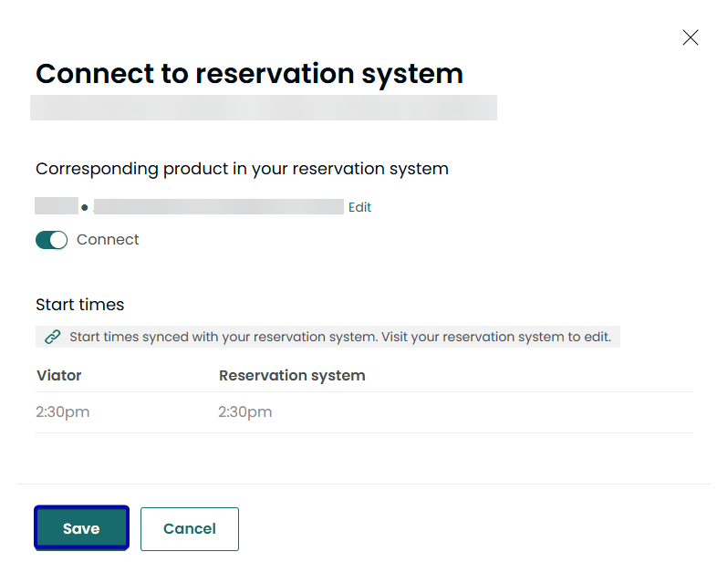
Task: Click the 'Connect to reservation system' title
Action: coord(249,74)
